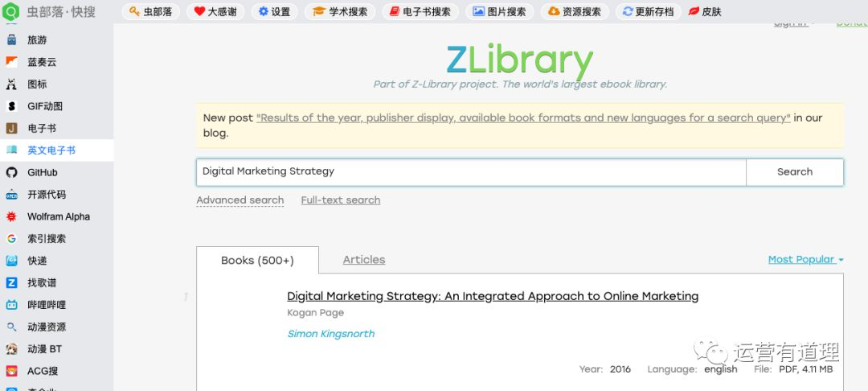868x391 pixels.
Task: Click the ZLibrary logo
Action: click(x=520, y=60)
